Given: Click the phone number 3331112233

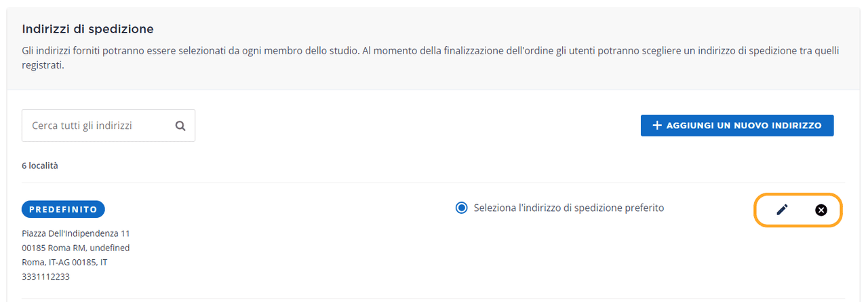Looking at the screenshot, I should 45,277.
